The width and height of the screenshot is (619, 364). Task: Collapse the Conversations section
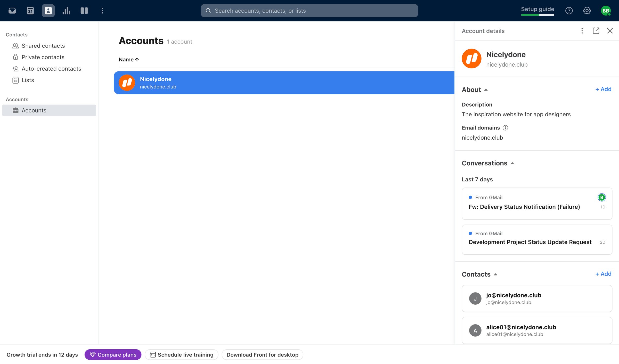coord(512,163)
